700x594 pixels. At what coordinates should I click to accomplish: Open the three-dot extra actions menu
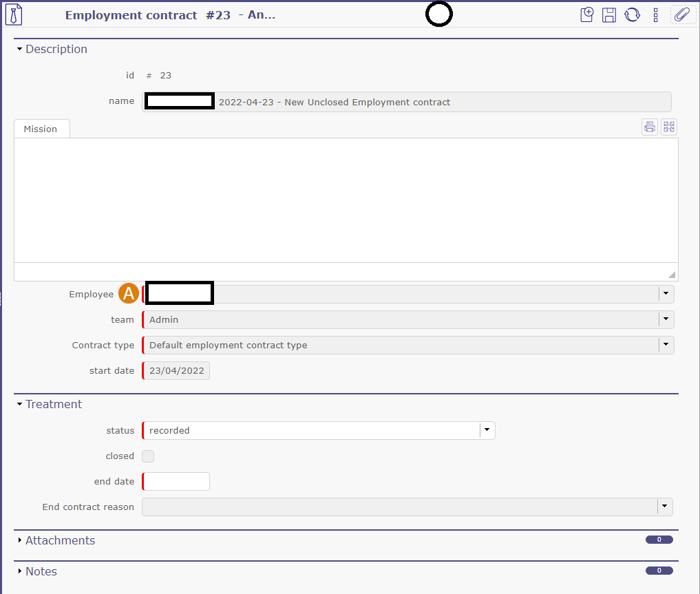click(x=655, y=15)
